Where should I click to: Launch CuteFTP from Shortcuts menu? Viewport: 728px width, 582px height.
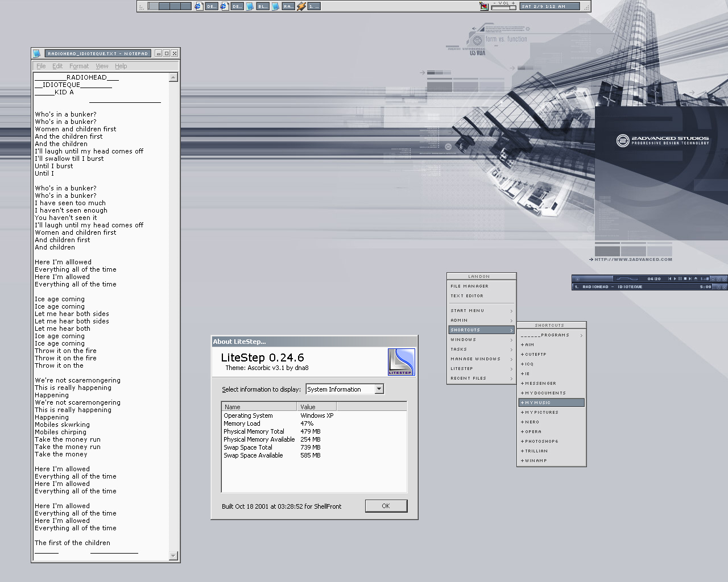[552, 355]
